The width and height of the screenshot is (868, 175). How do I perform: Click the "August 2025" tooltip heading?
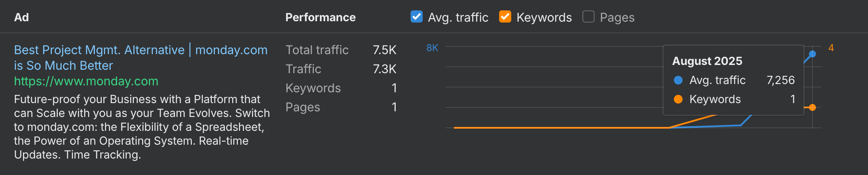point(707,61)
